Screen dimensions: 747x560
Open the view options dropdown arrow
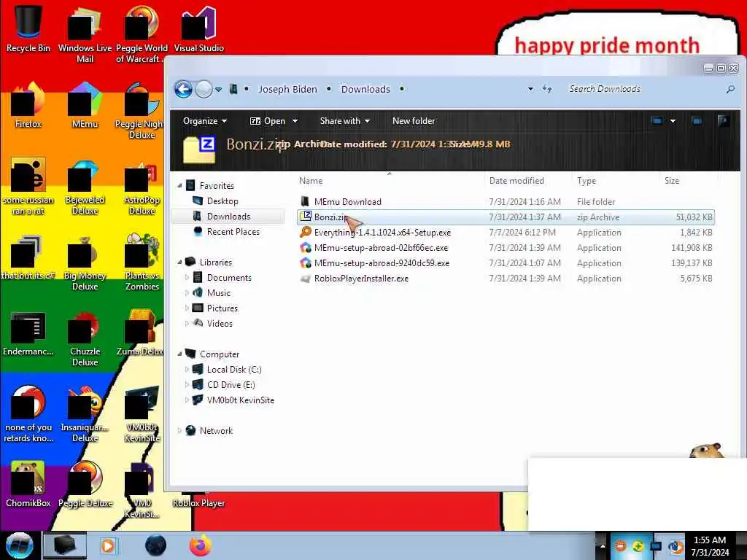(x=673, y=121)
